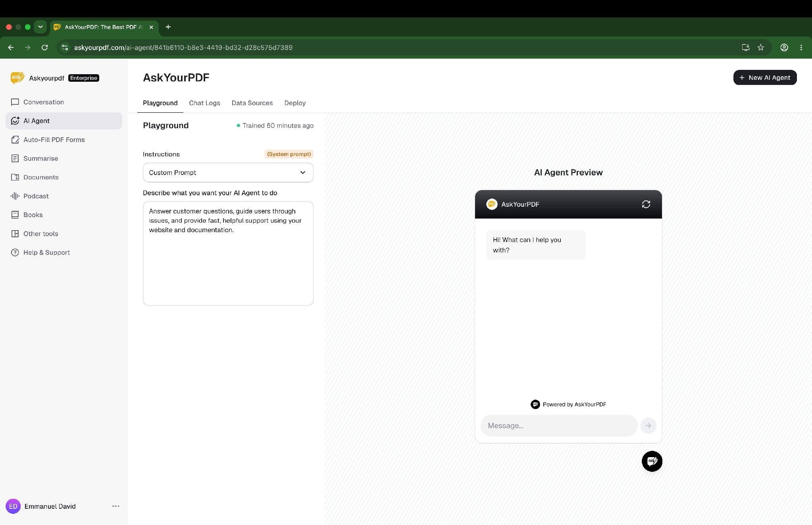Click the Documents folder icon
812x525 pixels.
(15, 177)
